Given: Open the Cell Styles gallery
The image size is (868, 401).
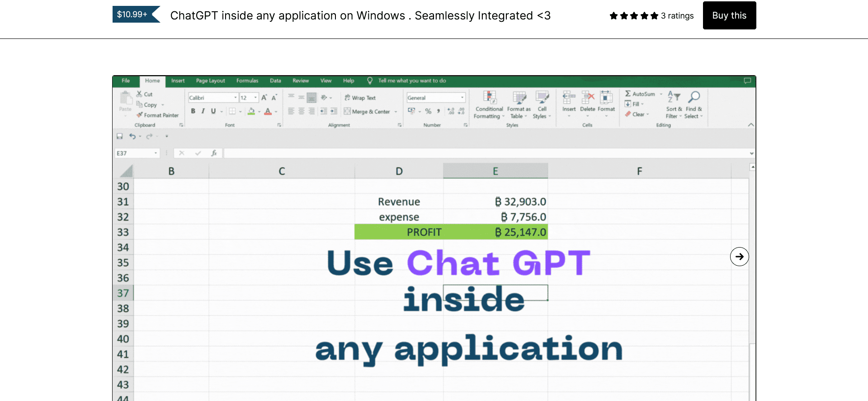Looking at the screenshot, I should click(x=542, y=105).
